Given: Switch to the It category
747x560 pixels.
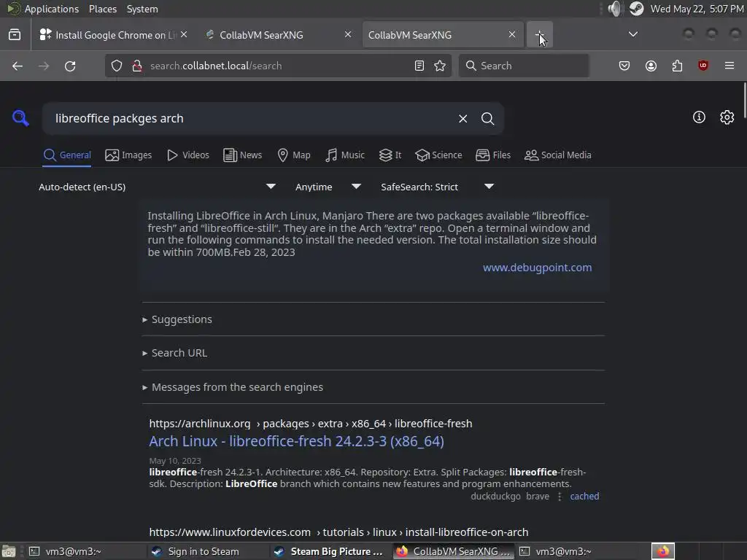Looking at the screenshot, I should (390, 155).
